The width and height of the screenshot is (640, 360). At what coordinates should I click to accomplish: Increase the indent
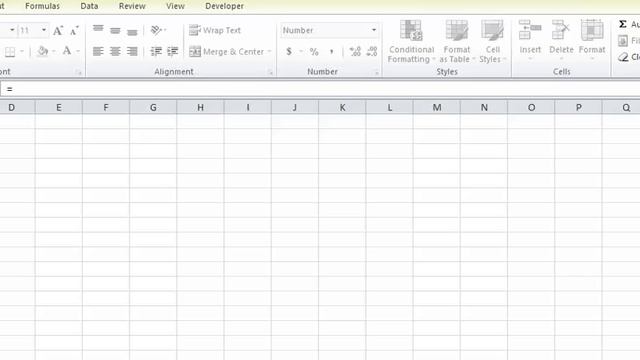(173, 51)
